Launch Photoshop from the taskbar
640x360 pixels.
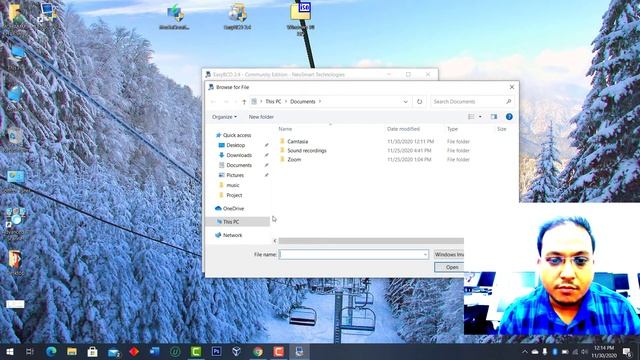216,351
